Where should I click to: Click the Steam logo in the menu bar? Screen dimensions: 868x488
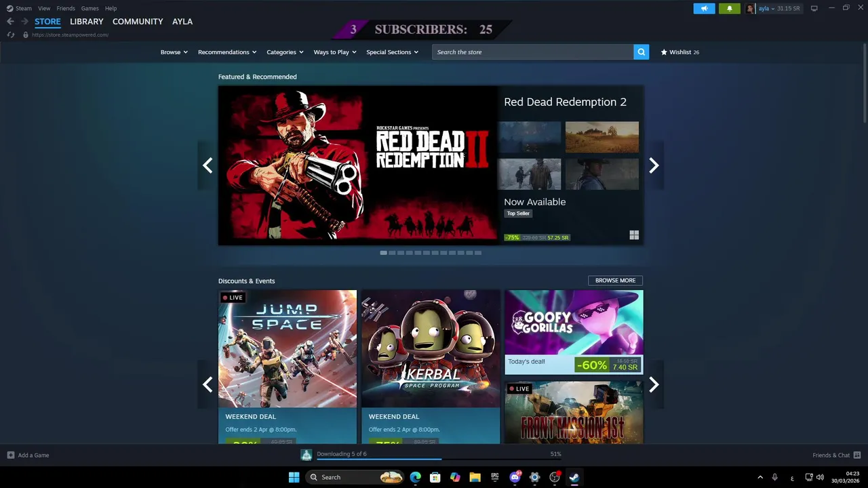(9, 8)
